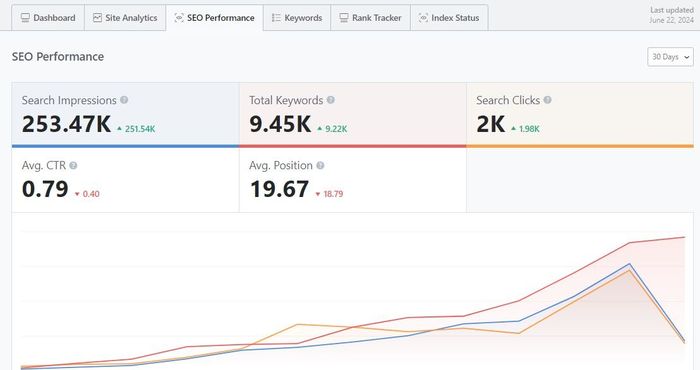
Task: Select the SEO Performance tab
Action: click(215, 18)
